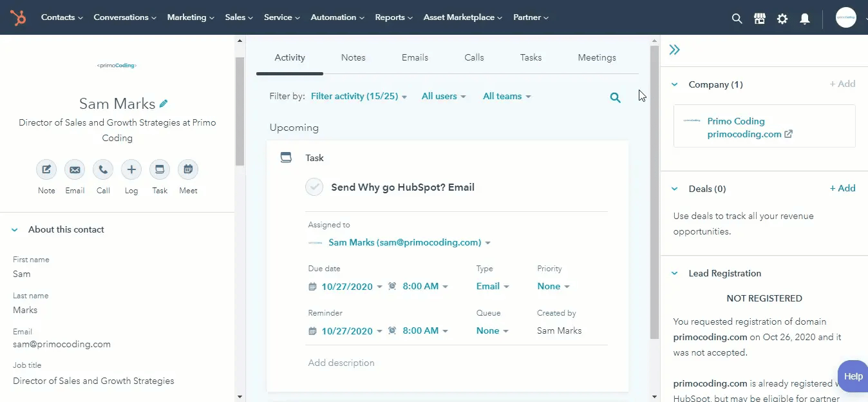Collapse the right sidebar double-chevron icon

(x=674, y=50)
